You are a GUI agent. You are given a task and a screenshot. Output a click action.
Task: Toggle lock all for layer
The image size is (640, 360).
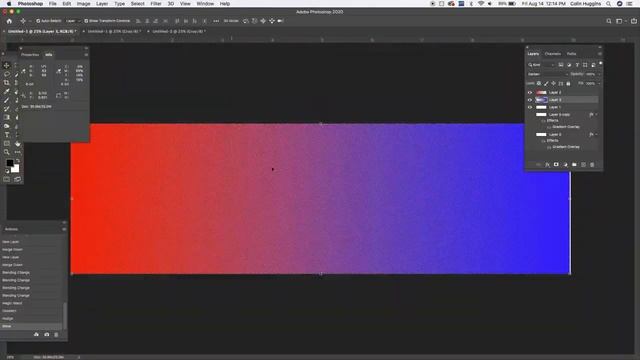pos(568,83)
